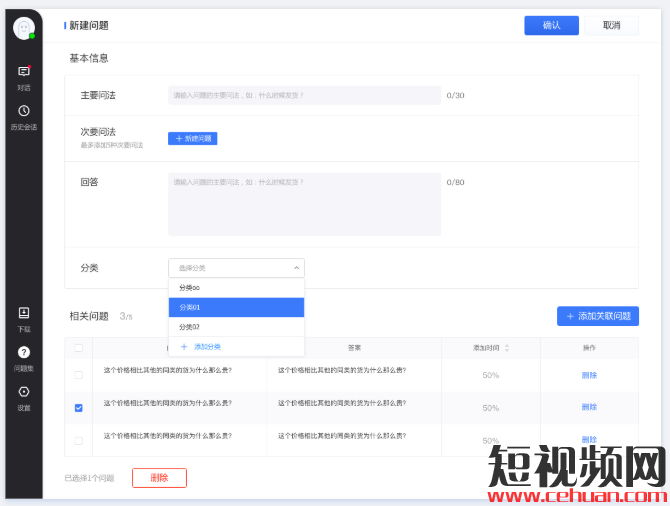
Task: Uncheck the selected second row checkbox
Action: (x=79, y=407)
